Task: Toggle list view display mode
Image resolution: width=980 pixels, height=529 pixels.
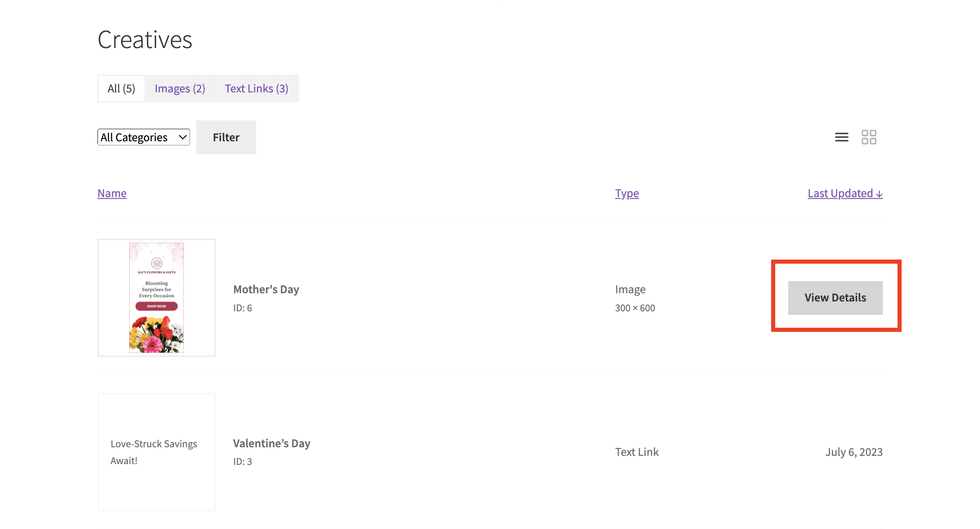Action: point(842,137)
